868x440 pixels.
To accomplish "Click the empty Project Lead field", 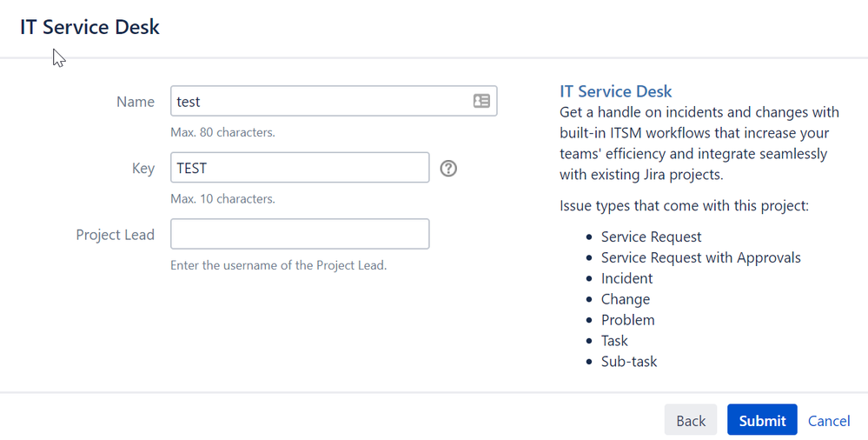I will coord(300,234).
